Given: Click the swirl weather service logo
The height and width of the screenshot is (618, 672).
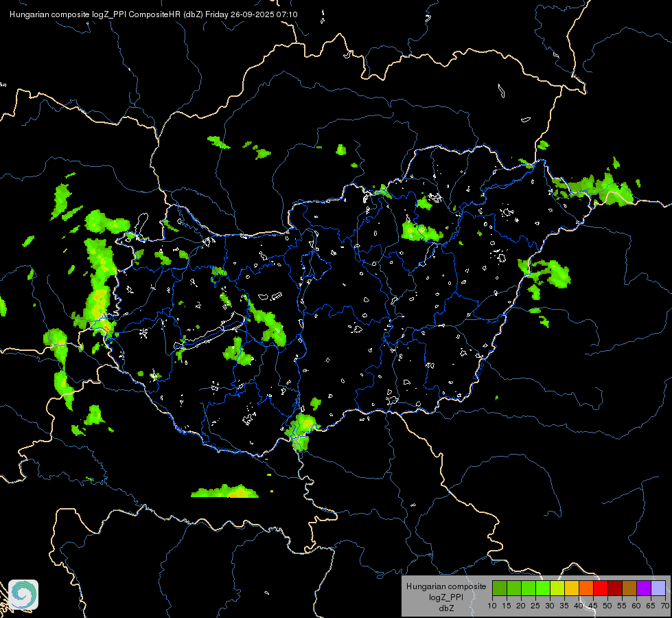Looking at the screenshot, I should pyautogui.click(x=23, y=595).
